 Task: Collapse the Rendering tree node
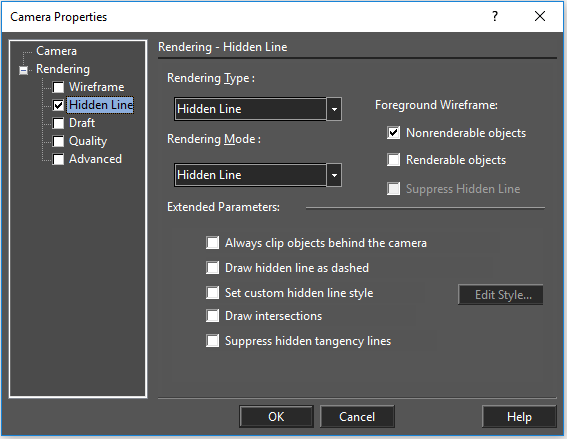pos(24,70)
